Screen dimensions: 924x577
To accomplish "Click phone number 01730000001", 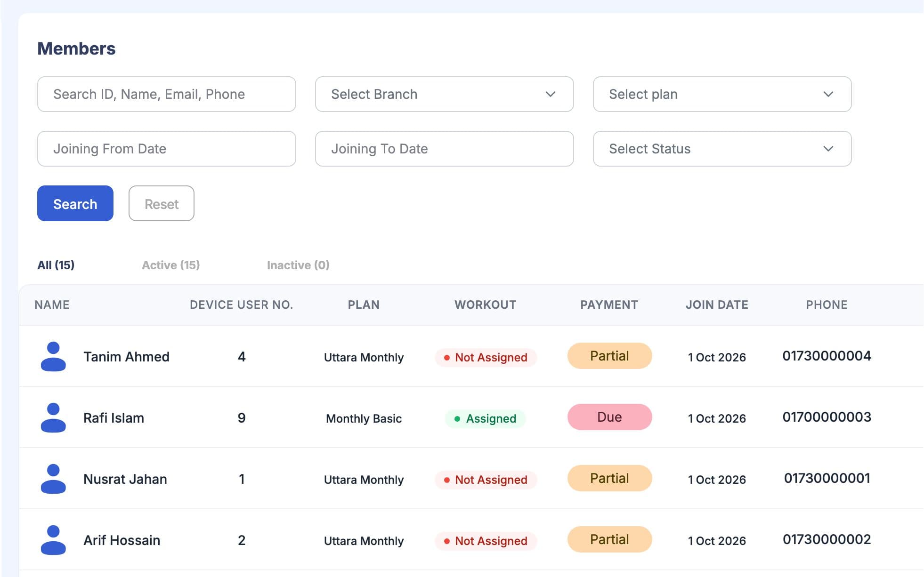I will (827, 478).
